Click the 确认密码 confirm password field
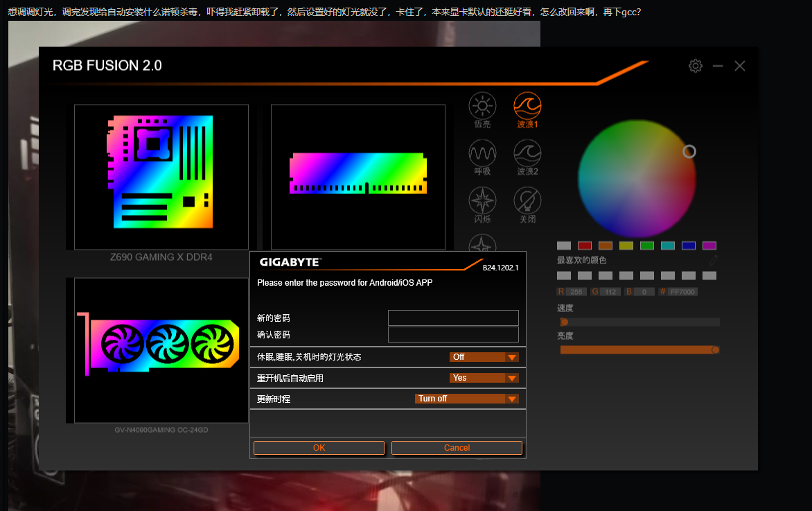This screenshot has height=511, width=812. point(453,335)
